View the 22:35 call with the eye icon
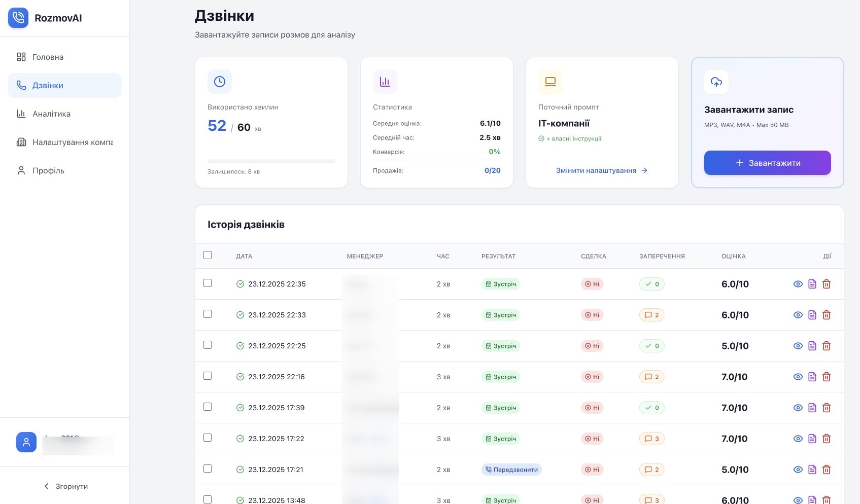Image resolution: width=860 pixels, height=504 pixels. (x=798, y=284)
